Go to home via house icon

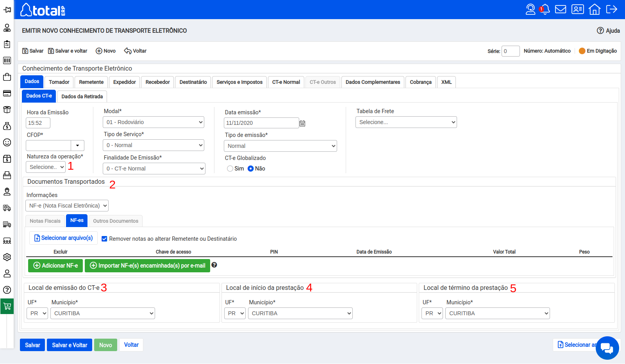[x=595, y=9]
